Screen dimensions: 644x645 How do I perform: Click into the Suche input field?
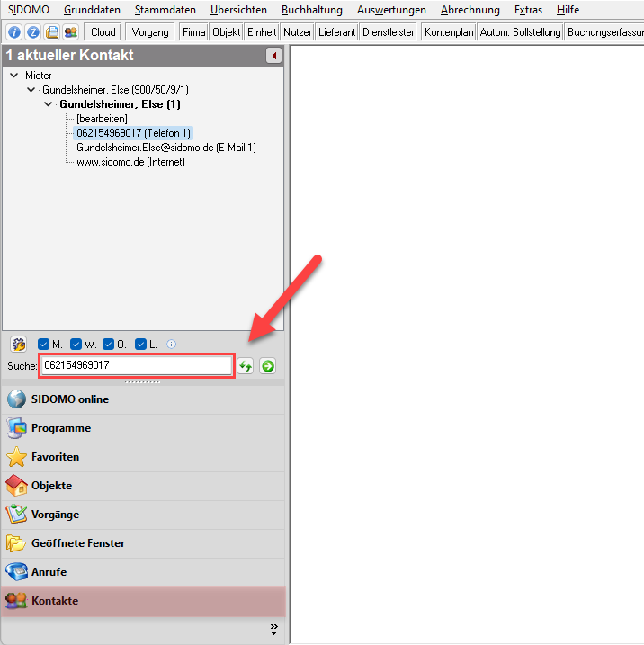tap(137, 365)
